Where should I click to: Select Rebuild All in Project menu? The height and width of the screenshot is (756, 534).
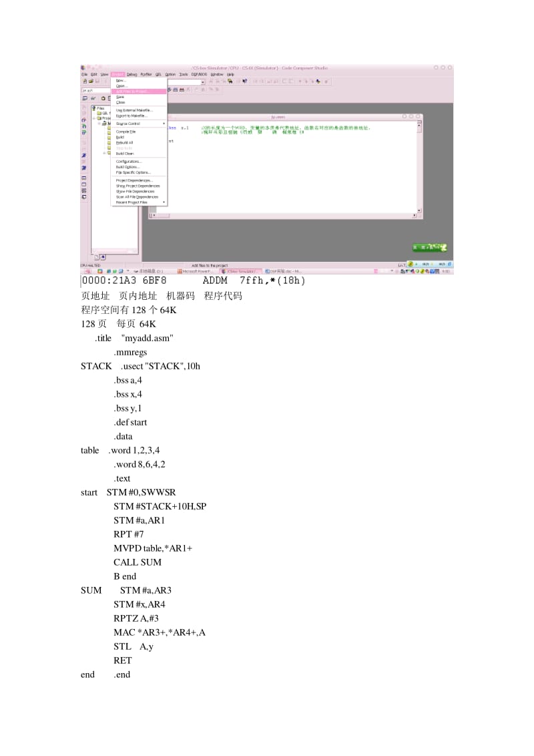[x=139, y=143]
